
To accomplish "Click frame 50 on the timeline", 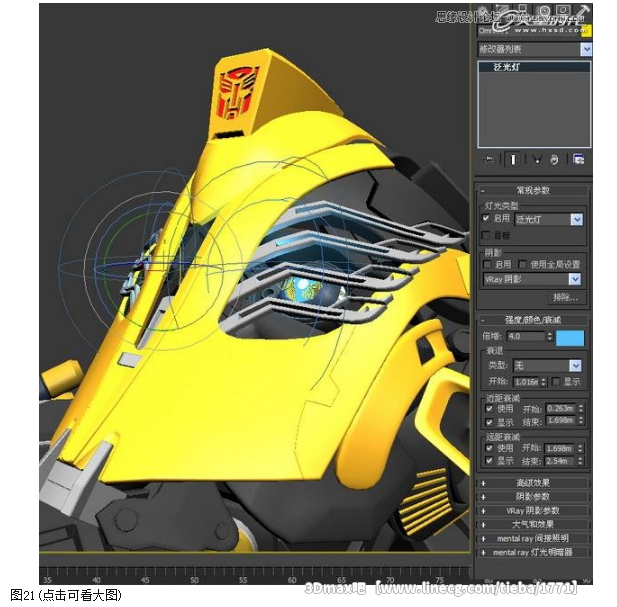I will click(194, 579).
